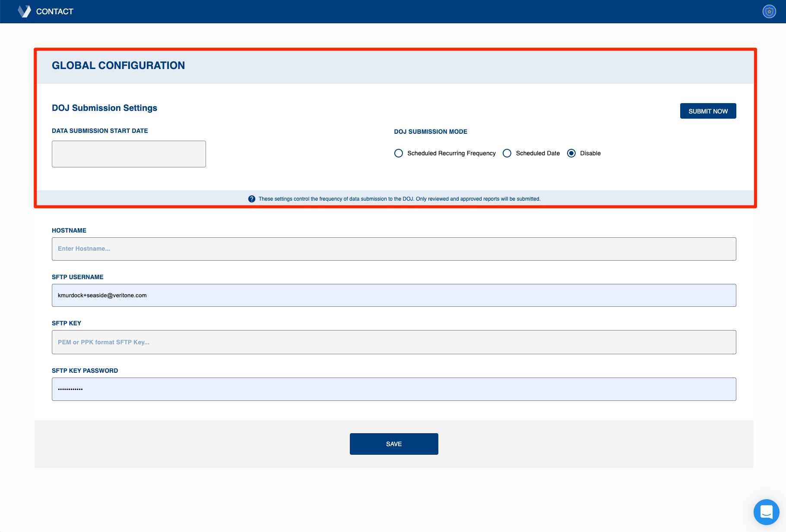Image resolution: width=786 pixels, height=532 pixels.
Task: Select Scheduled Recurring Frequency mode
Action: tap(399, 153)
